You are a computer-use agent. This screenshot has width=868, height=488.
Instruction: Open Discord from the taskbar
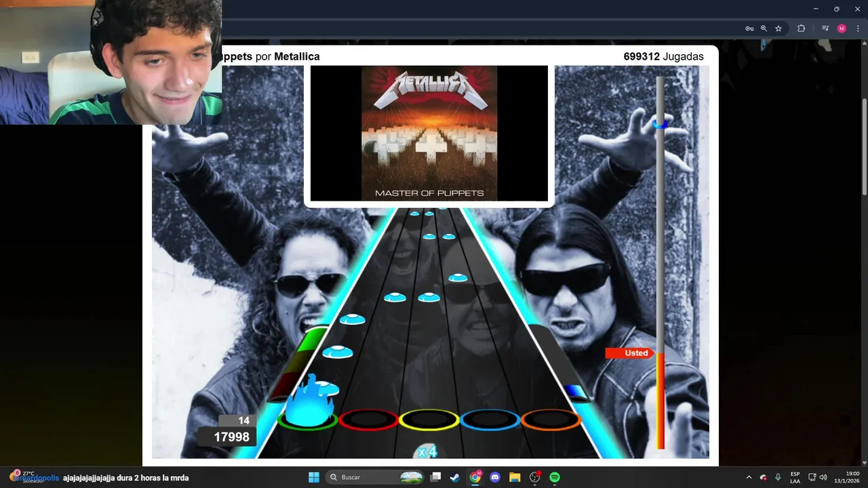pyautogui.click(x=495, y=477)
